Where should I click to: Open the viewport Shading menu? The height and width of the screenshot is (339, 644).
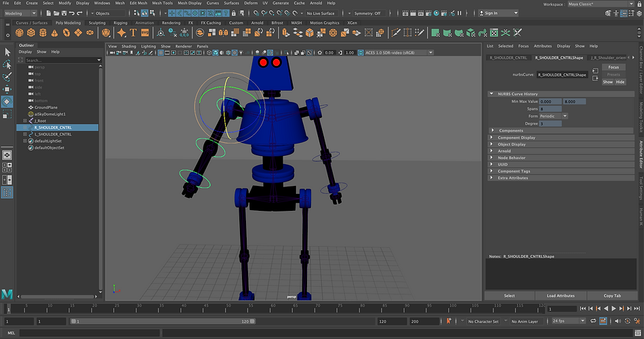point(129,46)
